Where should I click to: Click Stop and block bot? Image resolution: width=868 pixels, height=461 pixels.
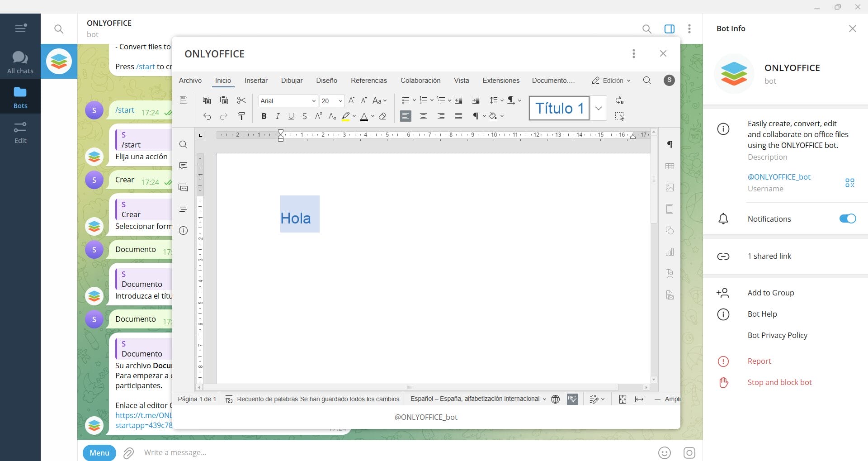(780, 382)
